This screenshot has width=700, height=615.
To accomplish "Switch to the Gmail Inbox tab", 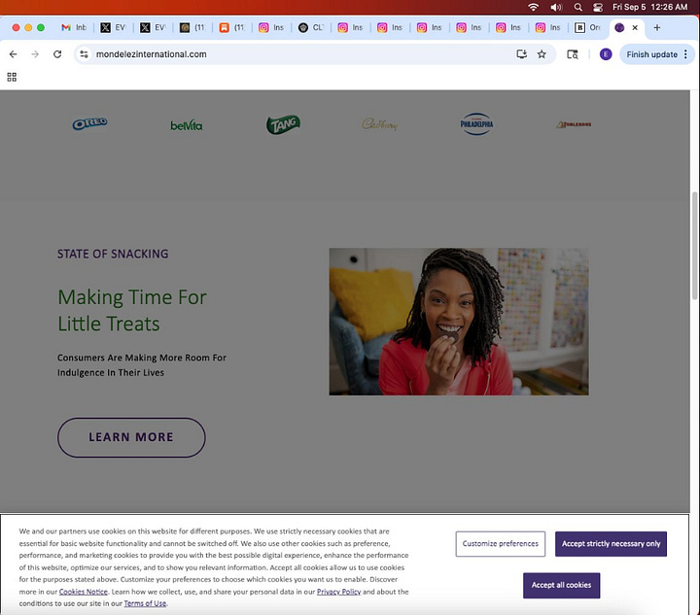I will click(74, 27).
